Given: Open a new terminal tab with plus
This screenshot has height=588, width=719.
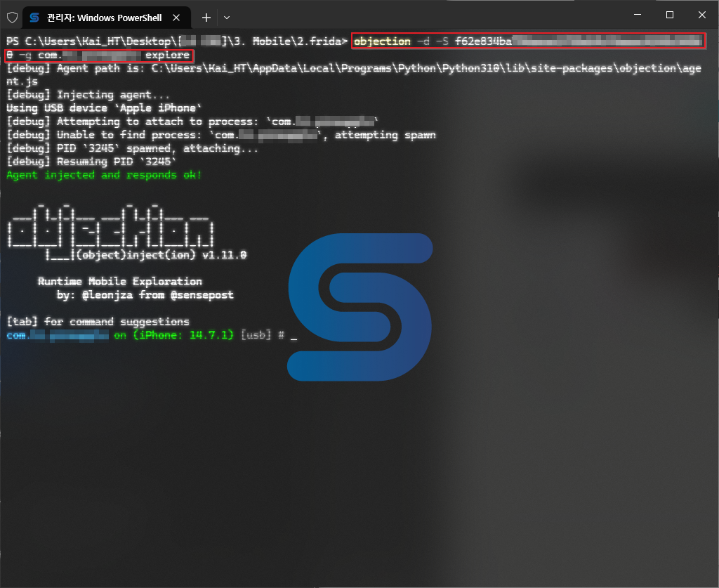Looking at the screenshot, I should (206, 18).
